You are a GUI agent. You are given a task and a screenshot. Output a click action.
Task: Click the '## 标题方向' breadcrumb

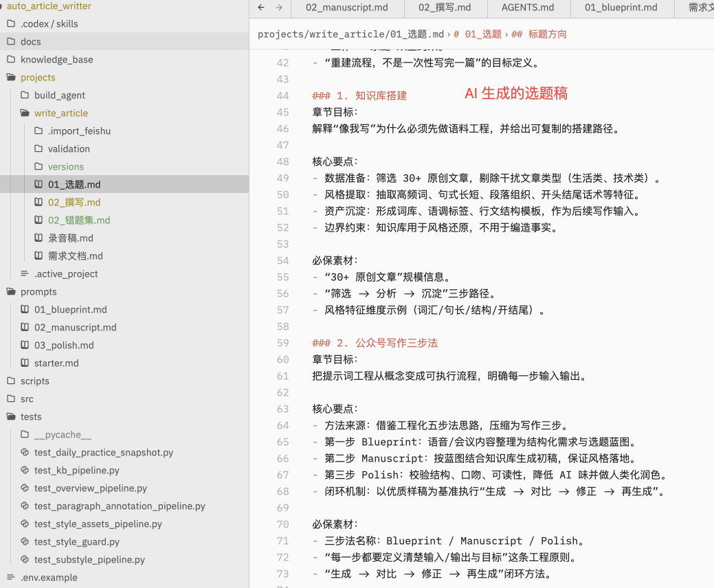539,34
